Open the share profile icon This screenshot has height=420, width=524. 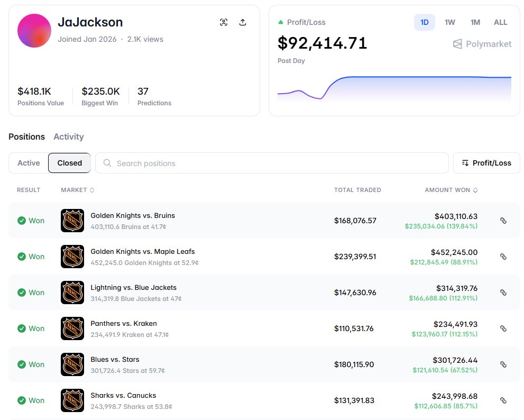coord(243,22)
